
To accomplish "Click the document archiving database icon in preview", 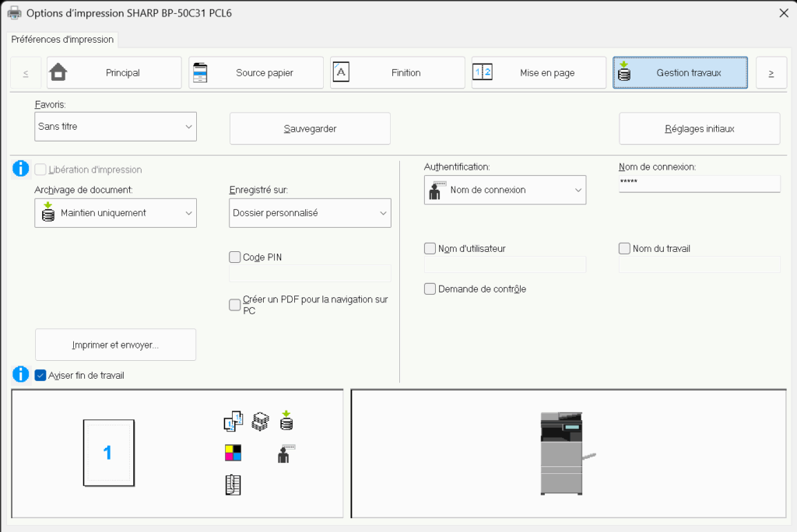I will click(x=286, y=421).
